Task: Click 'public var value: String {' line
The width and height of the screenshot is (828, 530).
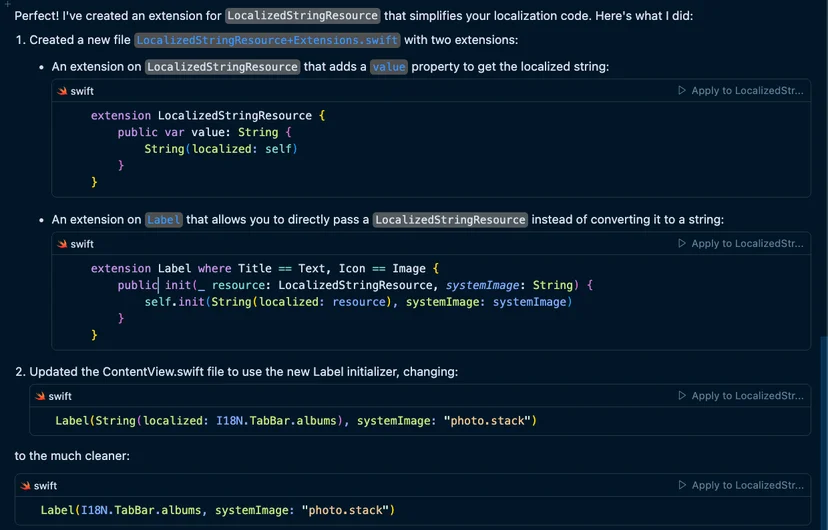Action: [204, 132]
